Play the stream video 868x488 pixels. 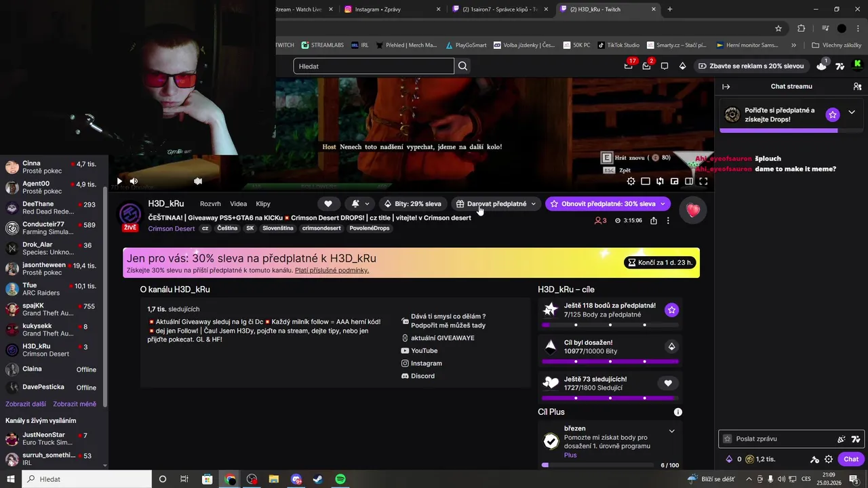click(119, 181)
